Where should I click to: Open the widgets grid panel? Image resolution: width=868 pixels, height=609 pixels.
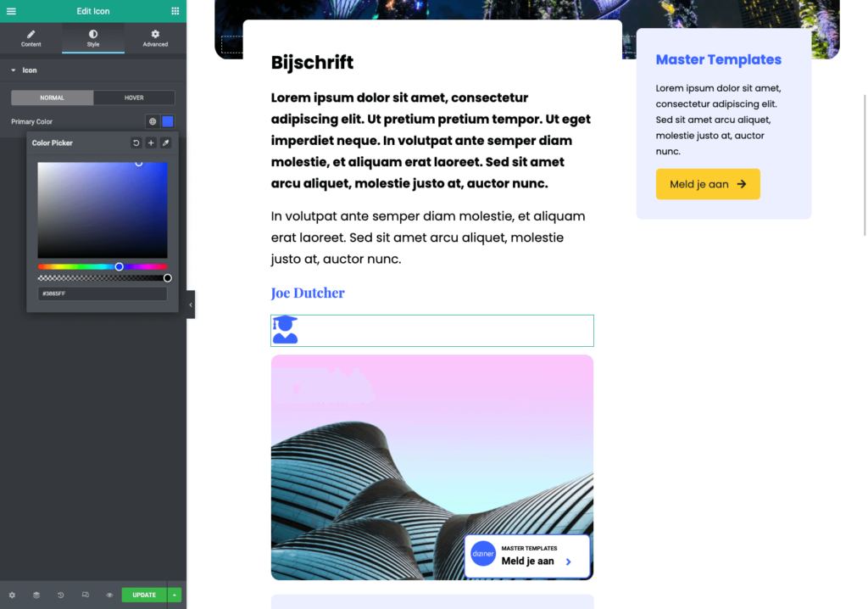175,11
